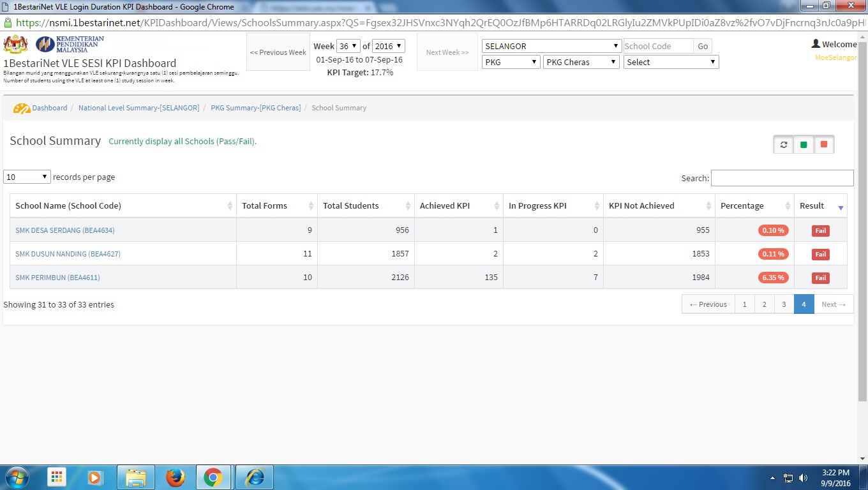Sort table by School Name column

coord(123,206)
